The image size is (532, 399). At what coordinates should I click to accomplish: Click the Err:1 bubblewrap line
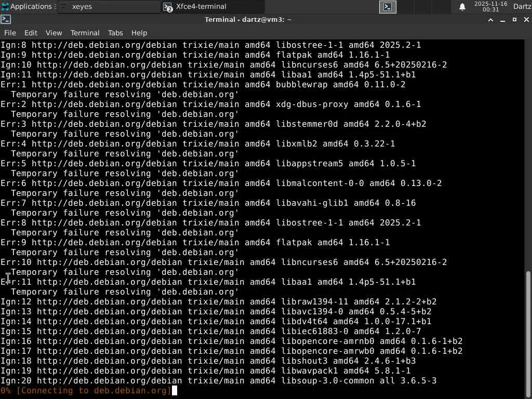tap(203, 85)
